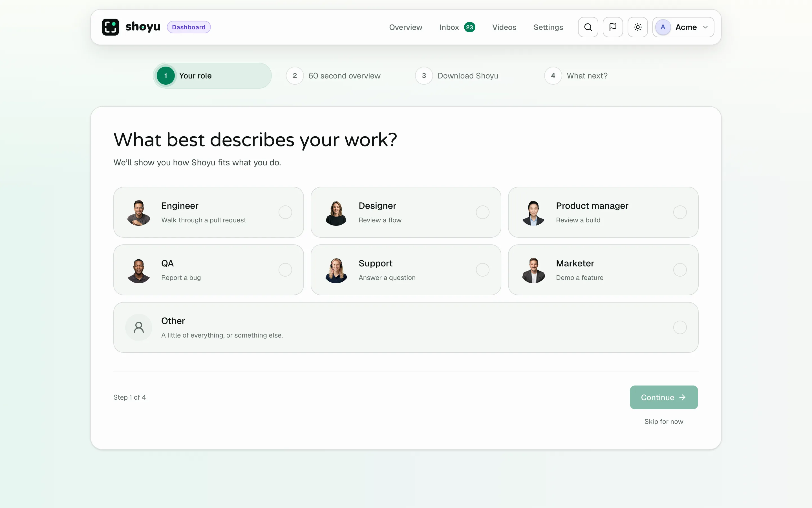Click the flag icon button

613,27
